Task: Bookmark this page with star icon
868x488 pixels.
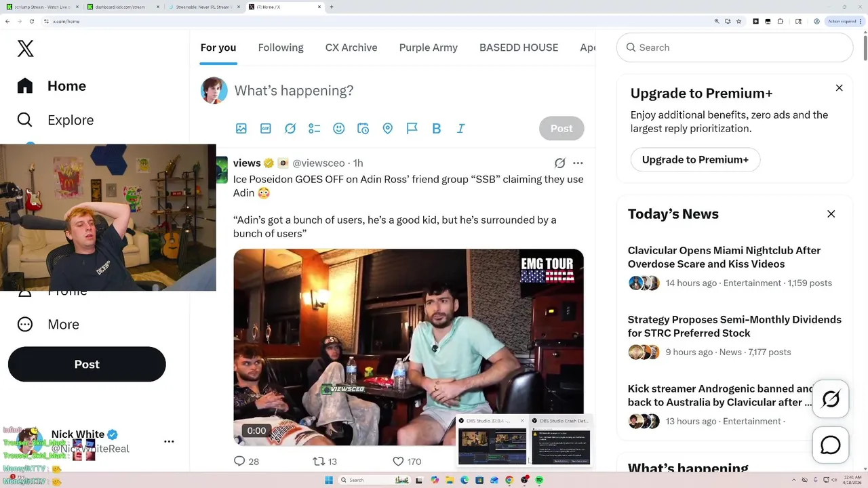Action: 738,21
